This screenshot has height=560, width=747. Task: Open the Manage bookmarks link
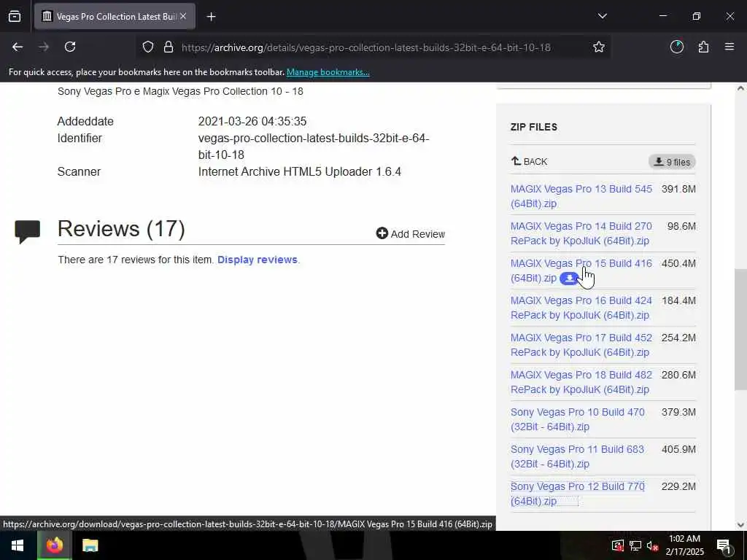[328, 72]
